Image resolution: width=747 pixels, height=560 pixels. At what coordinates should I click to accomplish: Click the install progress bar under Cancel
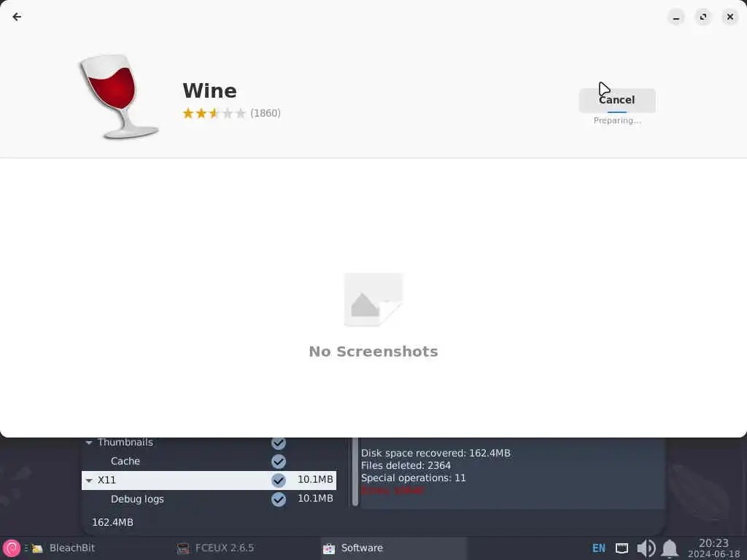click(617, 112)
